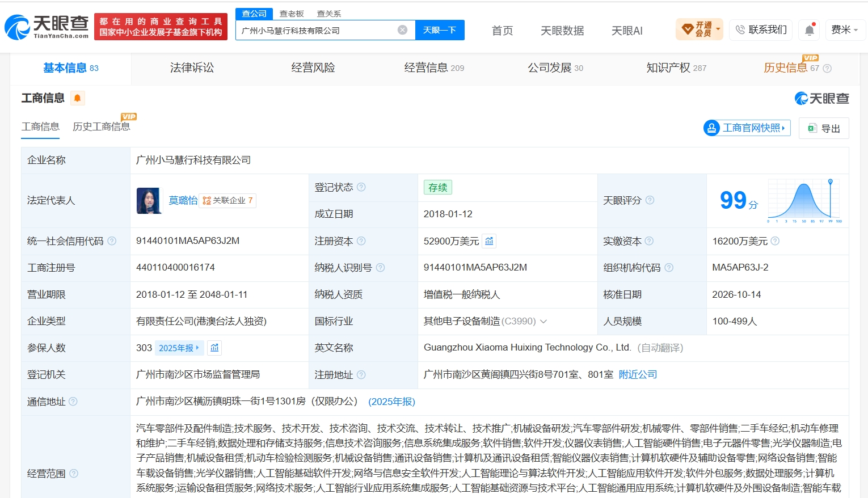
Task: Open the notification bell icon
Action: [810, 29]
